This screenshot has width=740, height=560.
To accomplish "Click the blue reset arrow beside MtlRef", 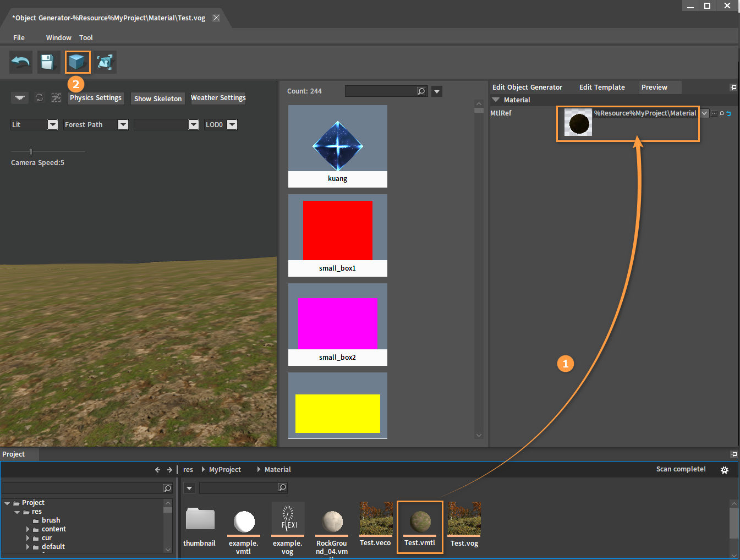I will pyautogui.click(x=729, y=113).
